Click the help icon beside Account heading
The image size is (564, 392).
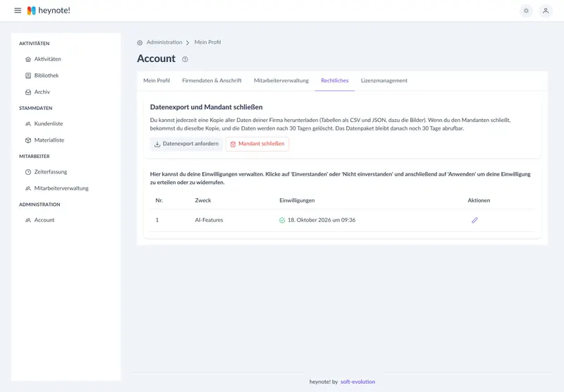(185, 59)
